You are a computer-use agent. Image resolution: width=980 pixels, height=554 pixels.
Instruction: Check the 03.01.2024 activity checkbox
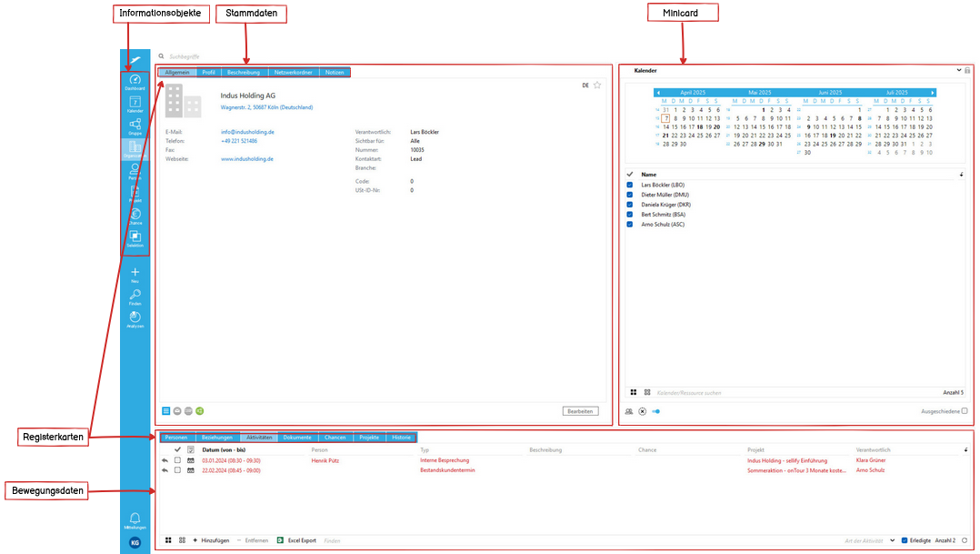pyautogui.click(x=176, y=461)
